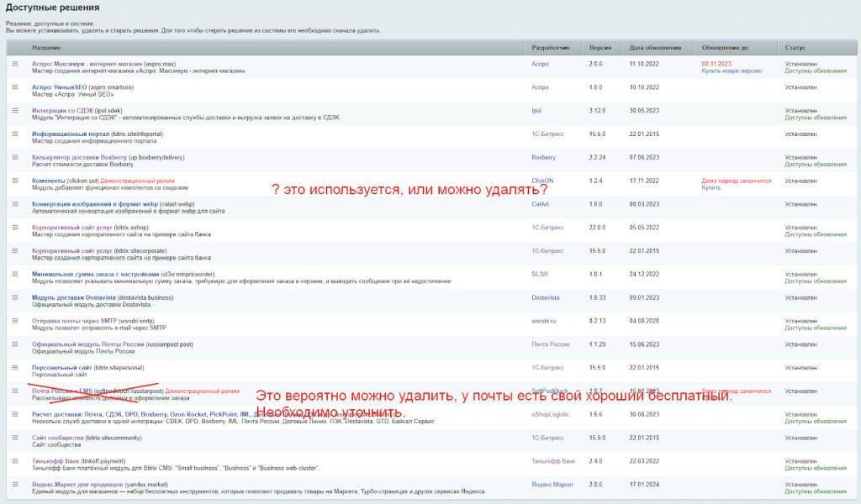Open row menu icon for Тинькофф Банк
This screenshot has width=861, height=504.
[x=15, y=461]
